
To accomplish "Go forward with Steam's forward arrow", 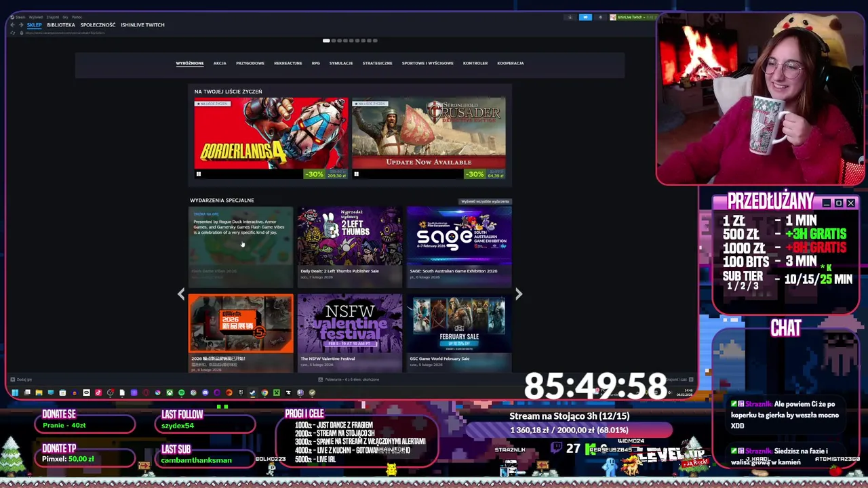I will click(x=21, y=25).
